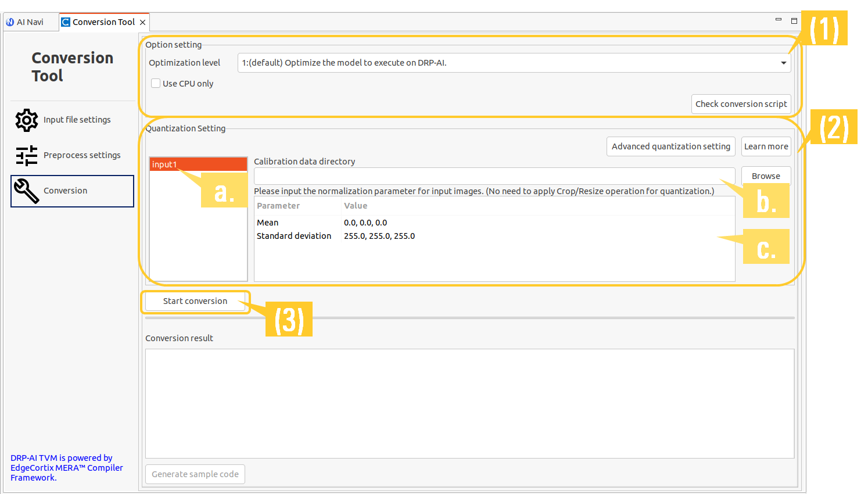Image resolution: width=868 pixels, height=494 pixels.
Task: Enable the Use CPU only checkbox
Action: [156, 84]
